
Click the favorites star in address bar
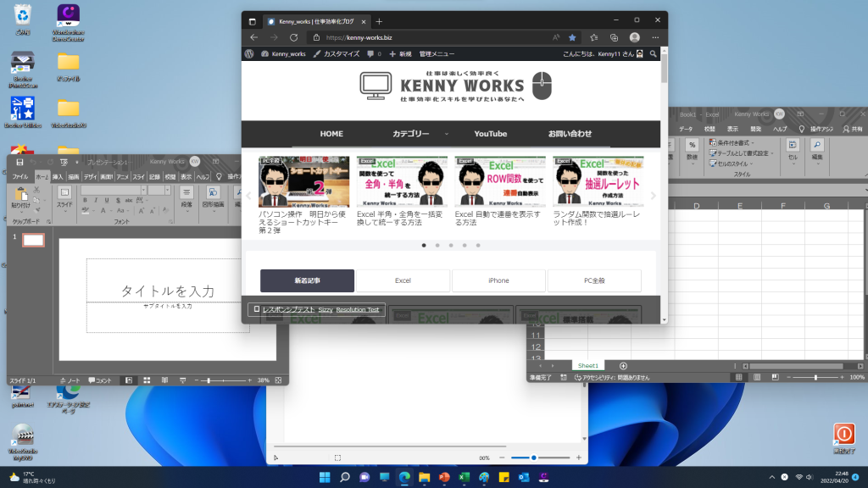572,37
